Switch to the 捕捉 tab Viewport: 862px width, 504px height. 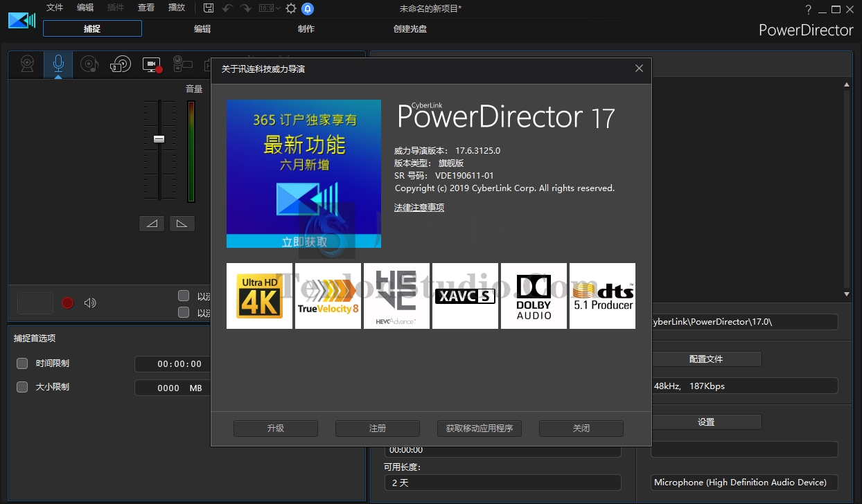tap(92, 28)
